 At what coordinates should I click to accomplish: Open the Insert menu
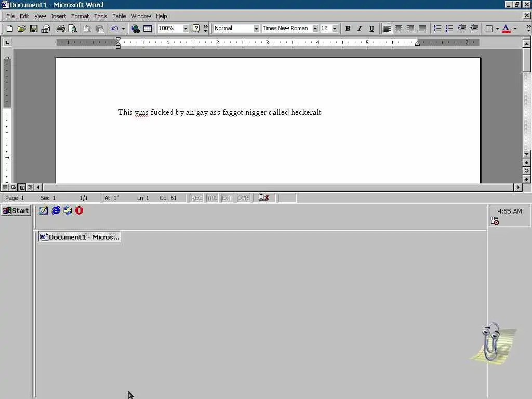(58, 16)
